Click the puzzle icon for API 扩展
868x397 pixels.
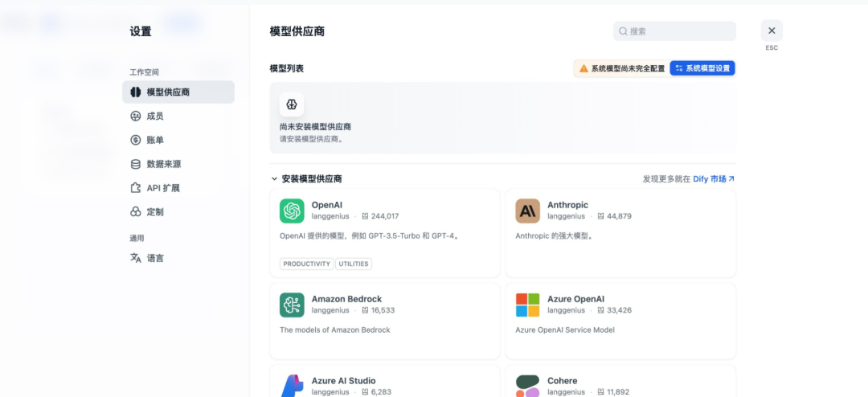(x=136, y=188)
